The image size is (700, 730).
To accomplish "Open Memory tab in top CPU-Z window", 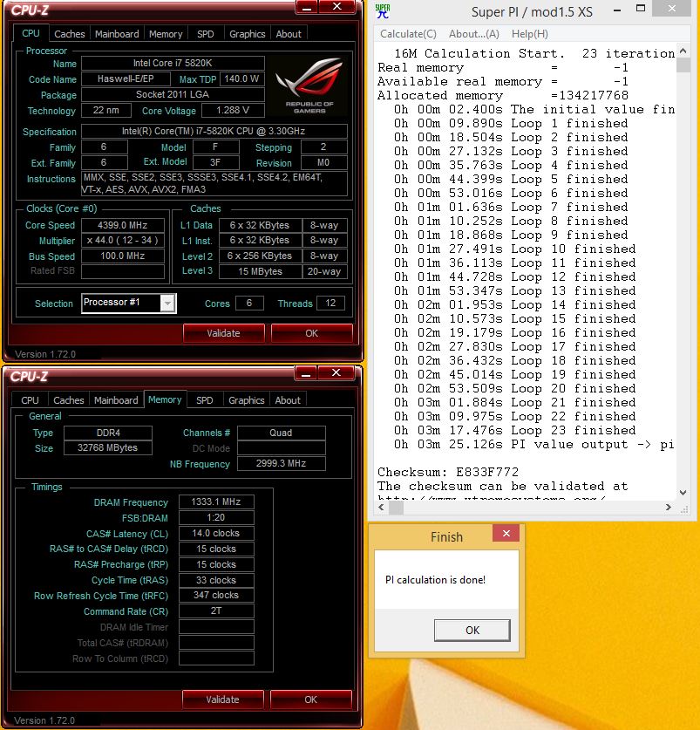I will pos(166,34).
